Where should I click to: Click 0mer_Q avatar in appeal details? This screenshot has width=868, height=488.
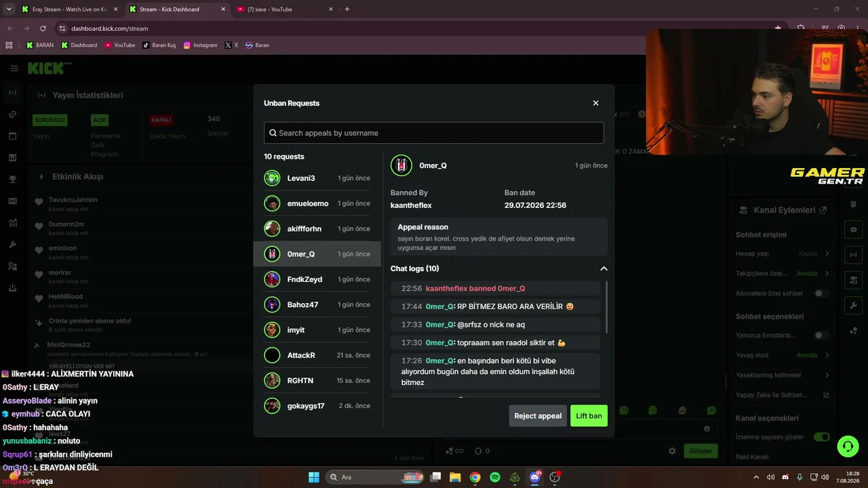pyautogui.click(x=401, y=165)
